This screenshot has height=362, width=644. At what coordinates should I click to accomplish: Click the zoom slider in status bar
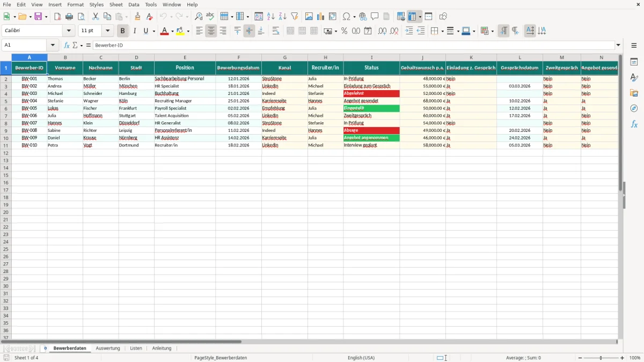click(601, 358)
